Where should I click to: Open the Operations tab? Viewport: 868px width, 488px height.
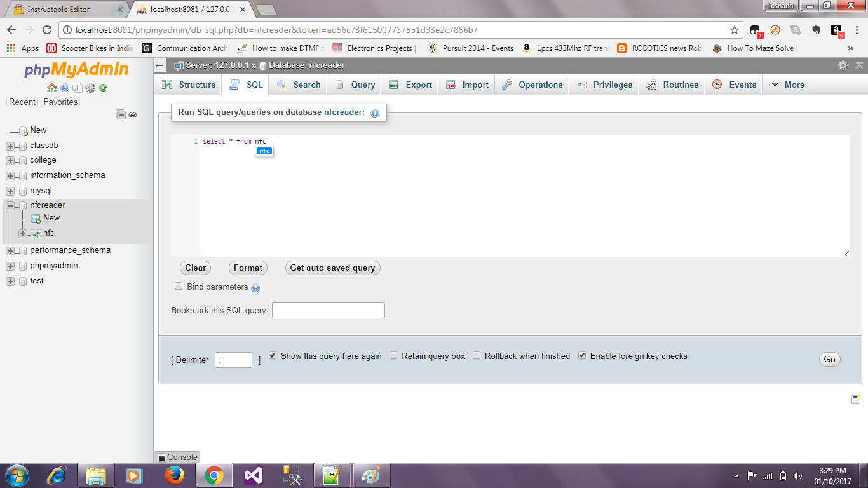click(532, 85)
